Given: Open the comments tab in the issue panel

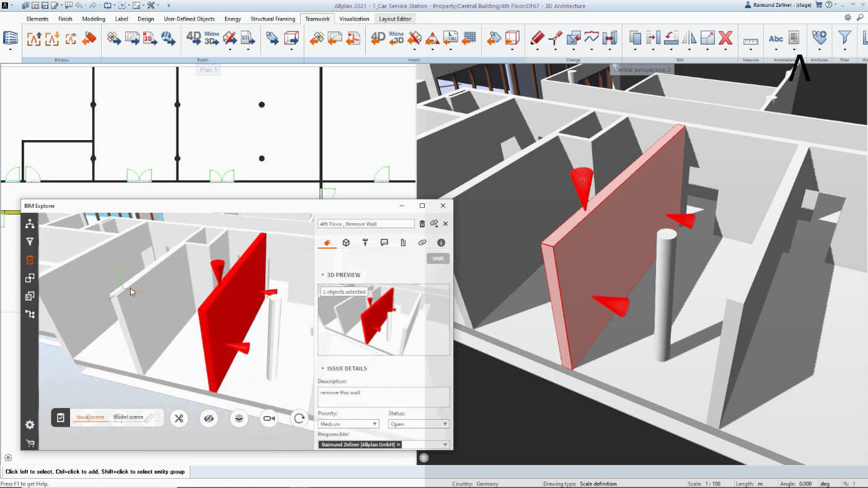Looking at the screenshot, I should tap(384, 242).
